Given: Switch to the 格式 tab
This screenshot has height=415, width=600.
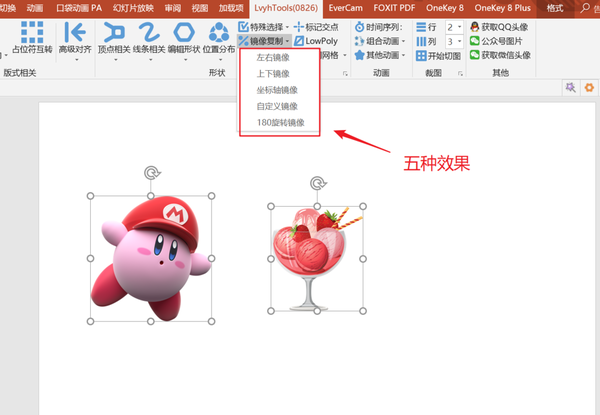Looking at the screenshot, I should coord(554,8).
